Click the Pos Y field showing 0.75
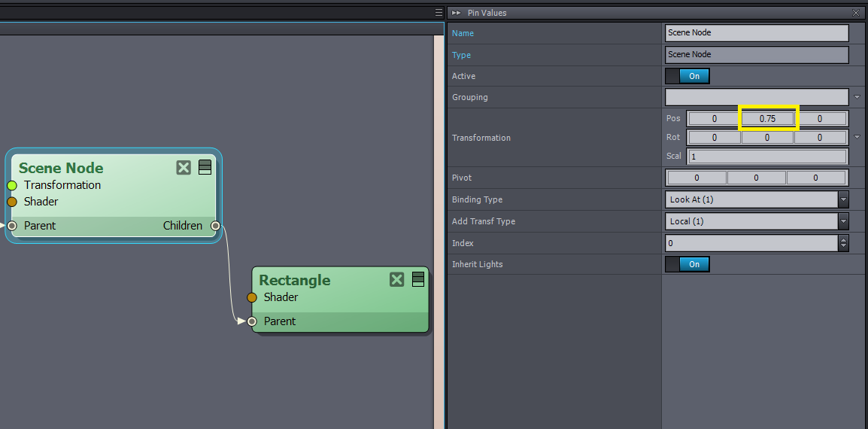This screenshot has height=429, width=868. 768,119
